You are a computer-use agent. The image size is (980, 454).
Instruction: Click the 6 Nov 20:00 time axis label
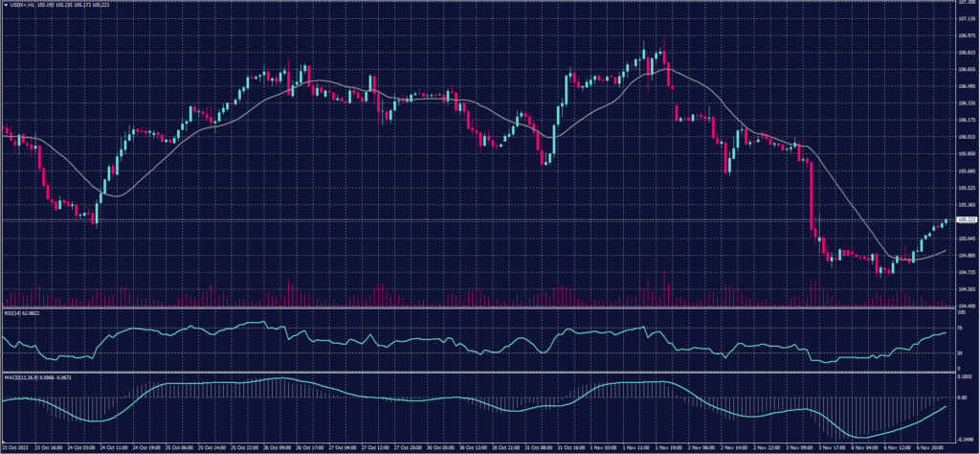tap(932, 448)
